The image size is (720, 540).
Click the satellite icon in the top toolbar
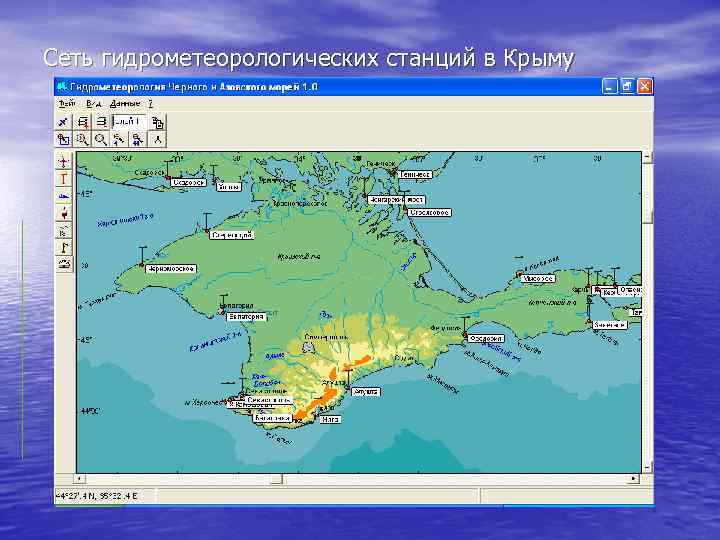[63, 122]
